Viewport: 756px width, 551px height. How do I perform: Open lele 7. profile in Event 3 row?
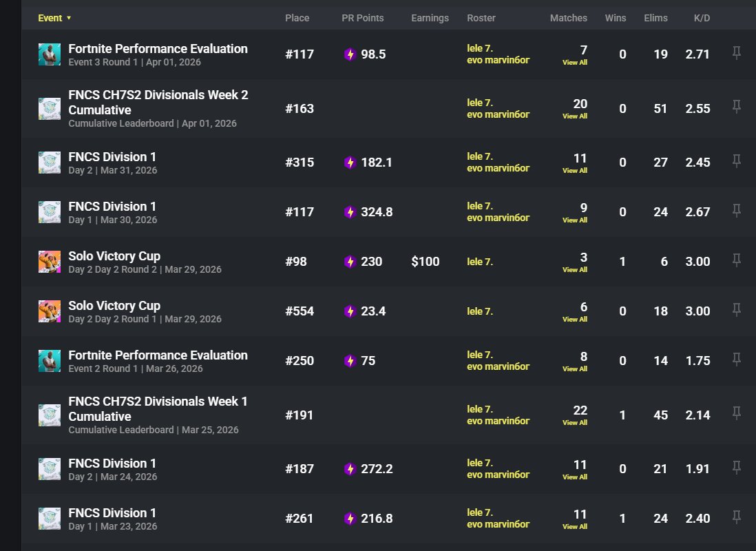[x=480, y=48]
